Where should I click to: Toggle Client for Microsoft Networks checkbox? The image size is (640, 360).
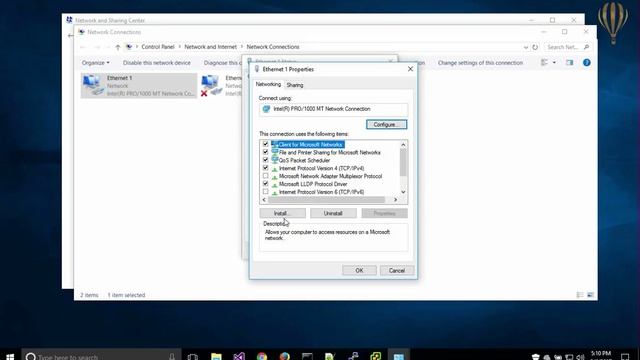pos(265,144)
